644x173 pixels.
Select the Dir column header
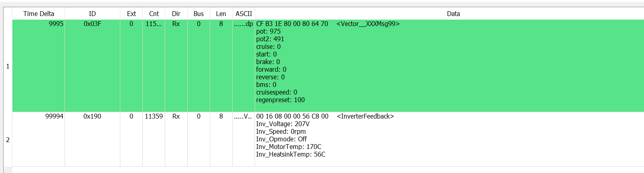click(x=176, y=14)
